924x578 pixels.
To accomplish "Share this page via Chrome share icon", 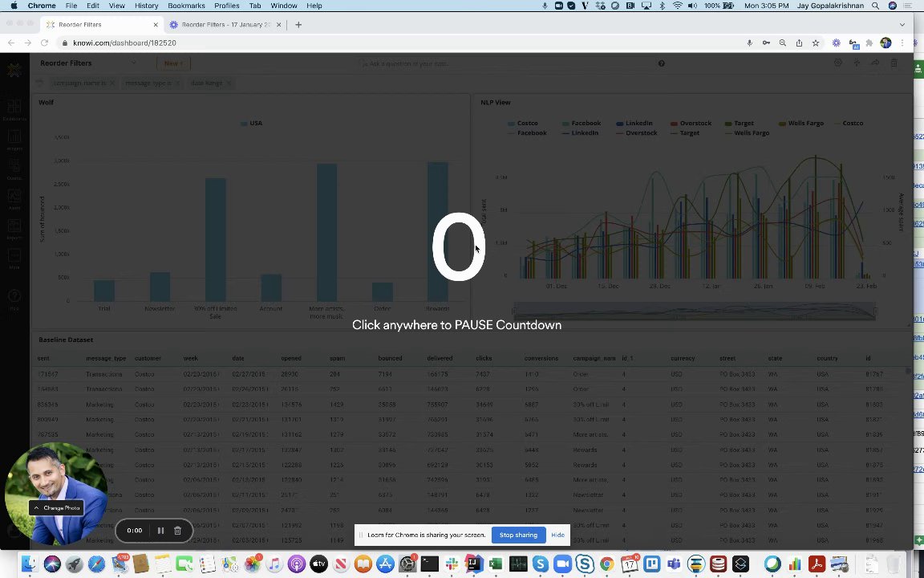I will click(799, 43).
